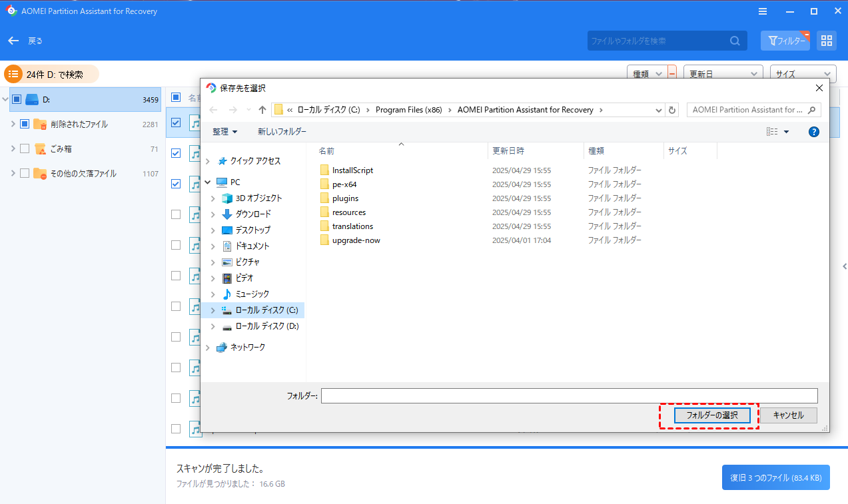848x504 pixels.
Task: Click the 削除されたファイル folder icon
Action: click(40, 125)
